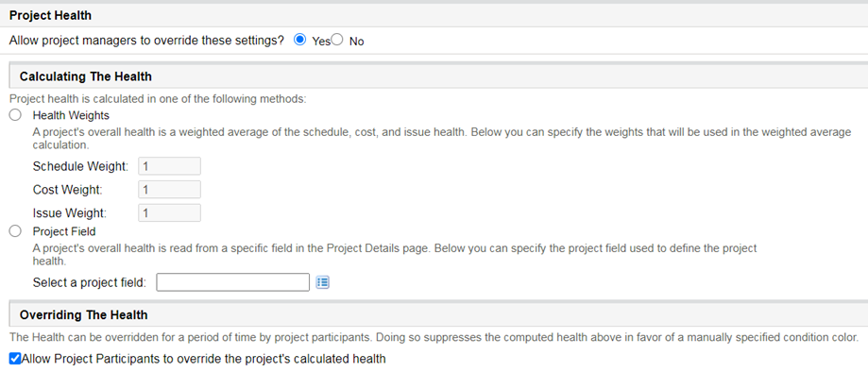The width and height of the screenshot is (868, 372).
Task: Open the project field picker icon
Action: coord(323,282)
